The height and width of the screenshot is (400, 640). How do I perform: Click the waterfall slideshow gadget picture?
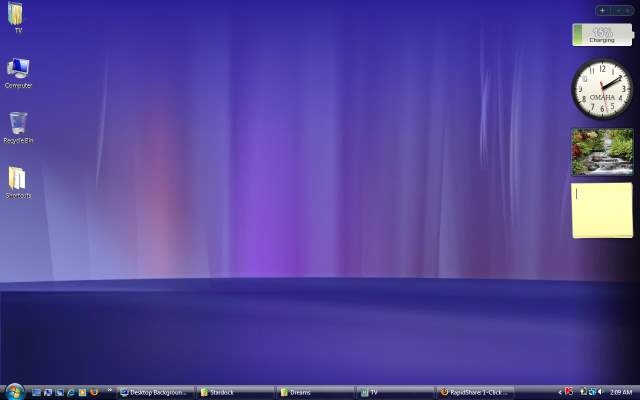tap(602, 152)
